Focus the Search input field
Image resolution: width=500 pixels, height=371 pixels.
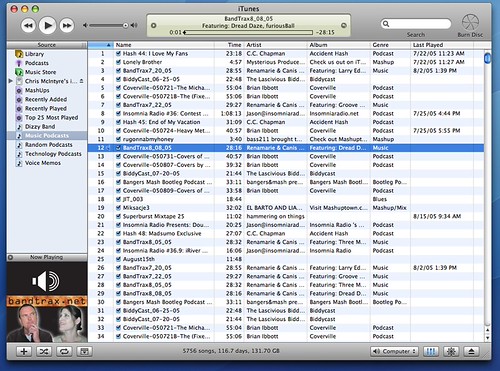point(416,24)
